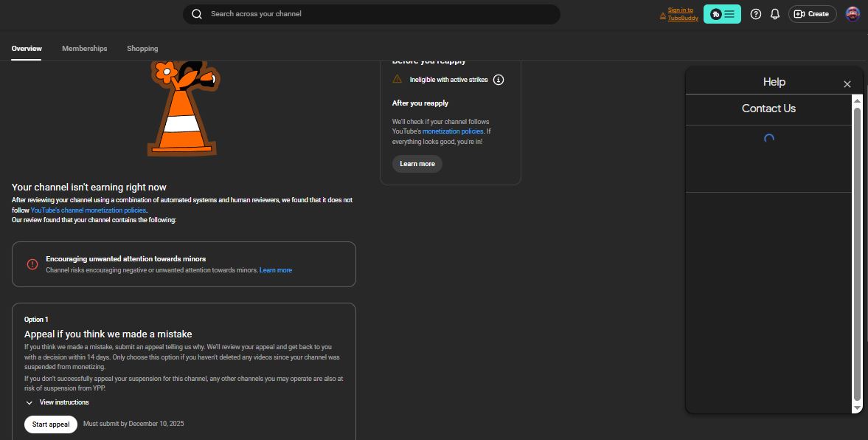Viewport: 868px width, 440px height.
Task: Click the Learn more button
Action: coord(417,164)
